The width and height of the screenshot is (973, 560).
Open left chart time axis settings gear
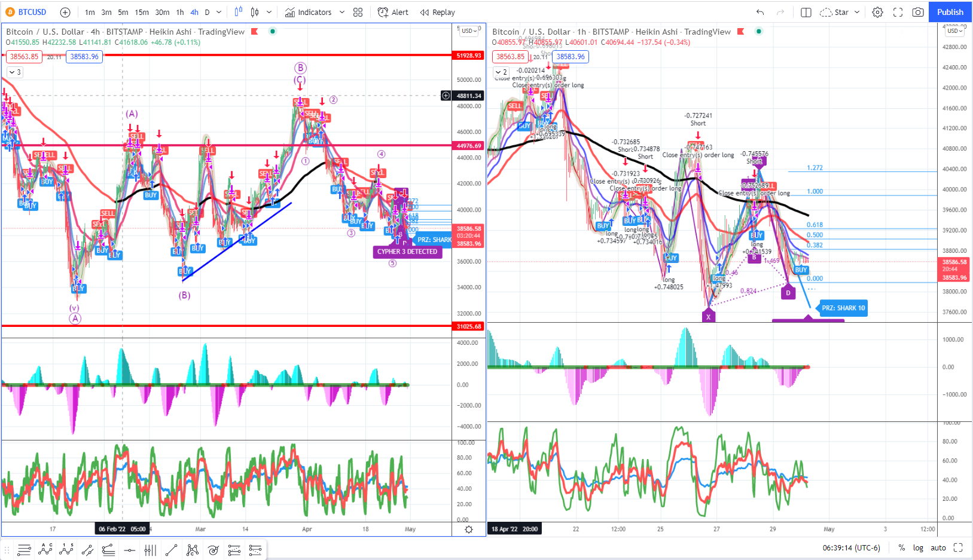point(469,530)
